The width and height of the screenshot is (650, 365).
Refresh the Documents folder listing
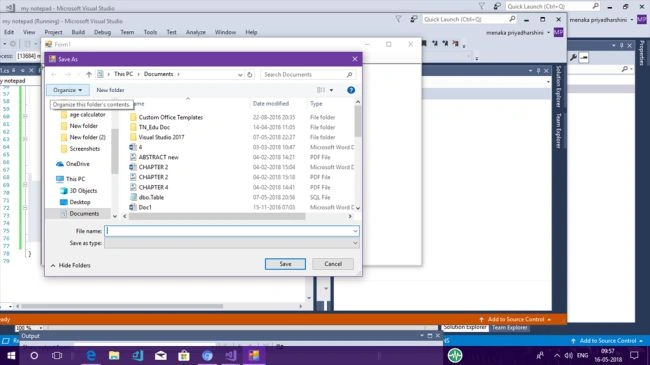tap(250, 75)
